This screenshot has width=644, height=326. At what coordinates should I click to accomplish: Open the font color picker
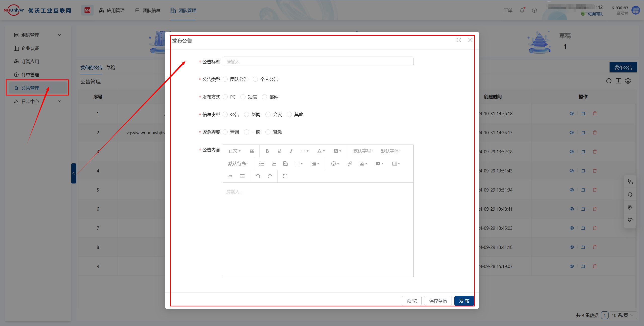tap(321, 151)
